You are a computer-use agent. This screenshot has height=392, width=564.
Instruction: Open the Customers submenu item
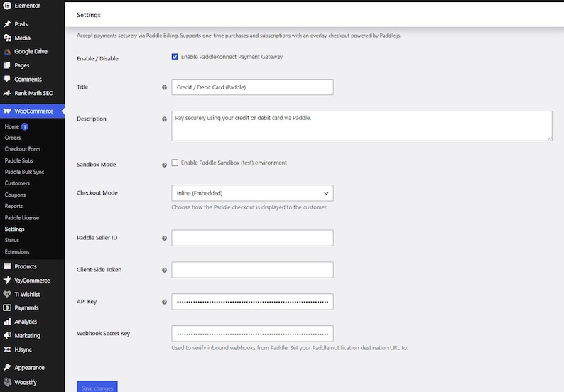coord(17,183)
